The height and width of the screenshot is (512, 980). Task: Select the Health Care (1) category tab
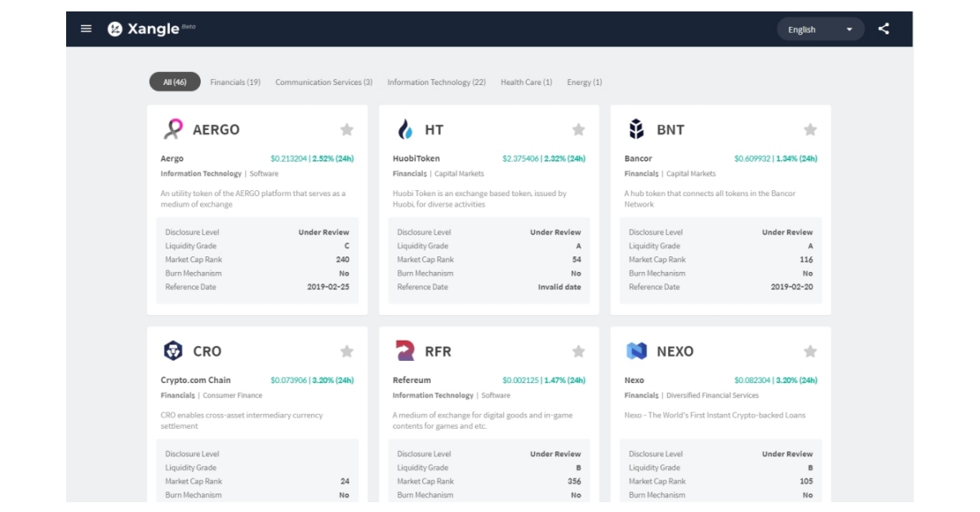tap(526, 82)
